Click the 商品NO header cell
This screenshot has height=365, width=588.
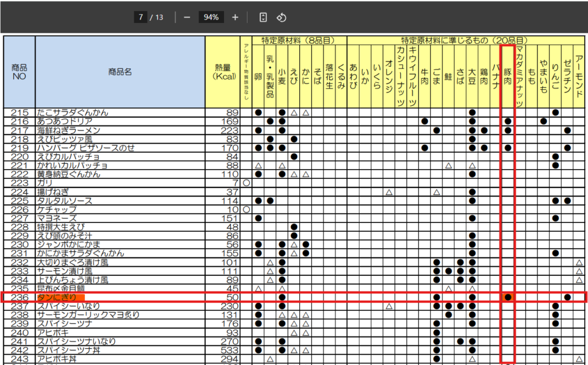tap(20, 72)
